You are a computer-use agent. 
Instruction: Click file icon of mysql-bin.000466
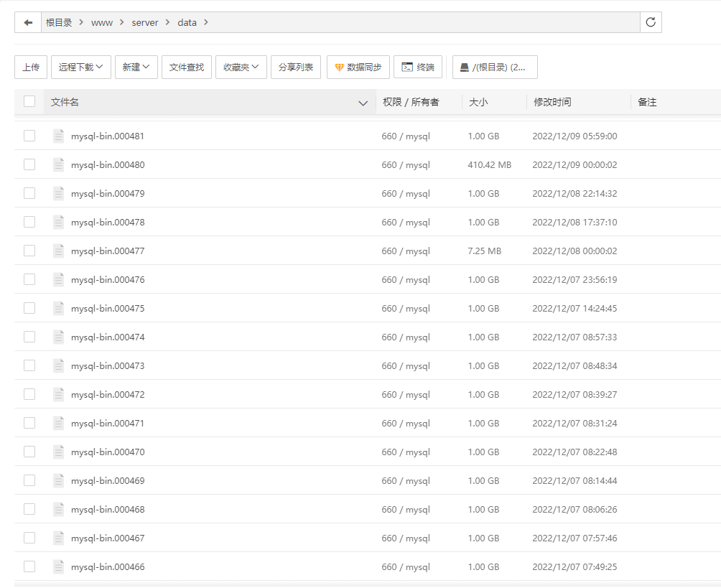(x=59, y=566)
